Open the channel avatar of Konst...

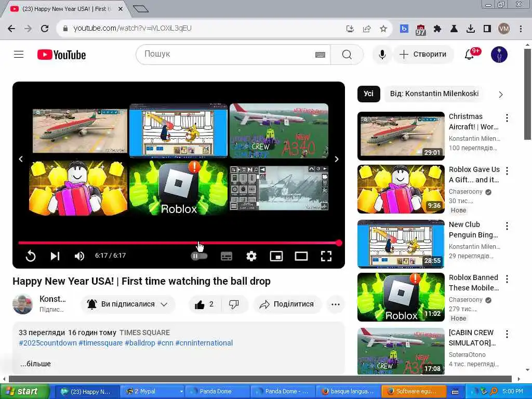point(23,304)
